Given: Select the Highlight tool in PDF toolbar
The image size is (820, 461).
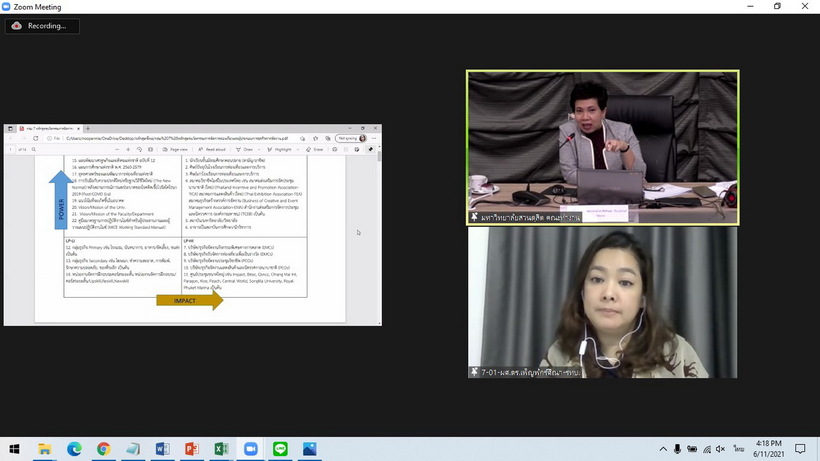Looking at the screenshot, I should click(x=279, y=149).
